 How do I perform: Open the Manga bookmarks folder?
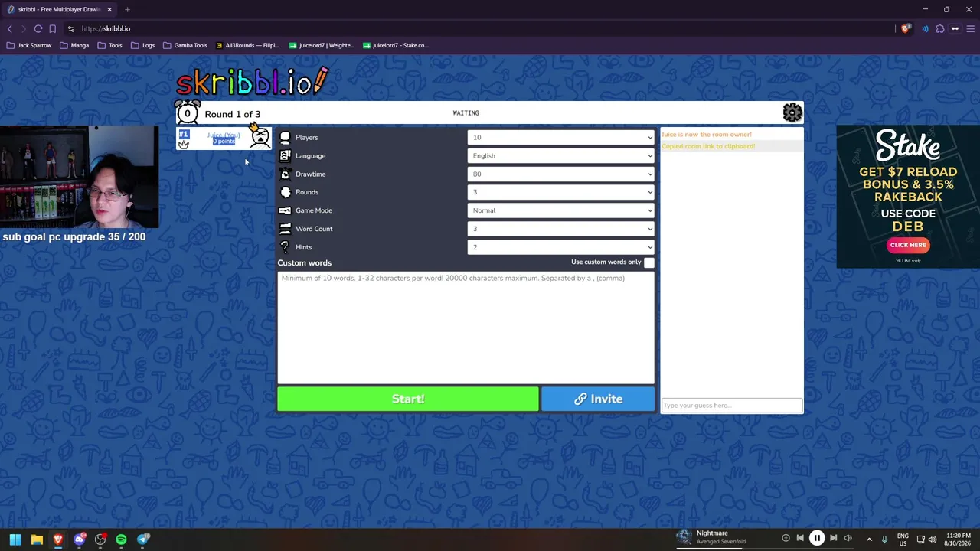(73, 46)
